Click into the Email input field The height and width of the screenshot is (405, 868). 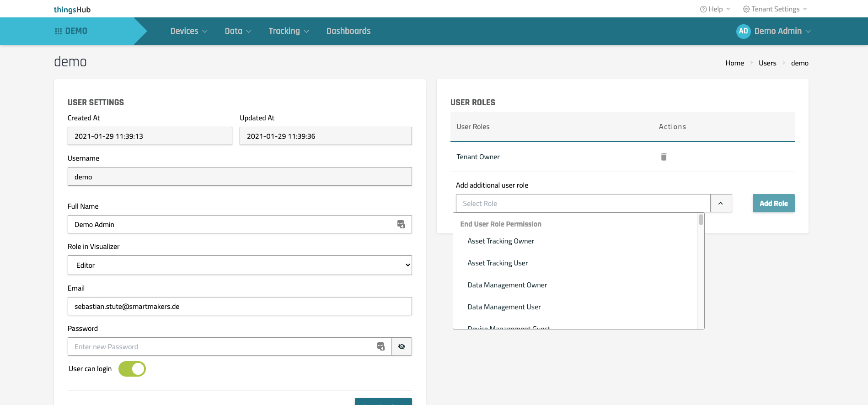click(240, 306)
